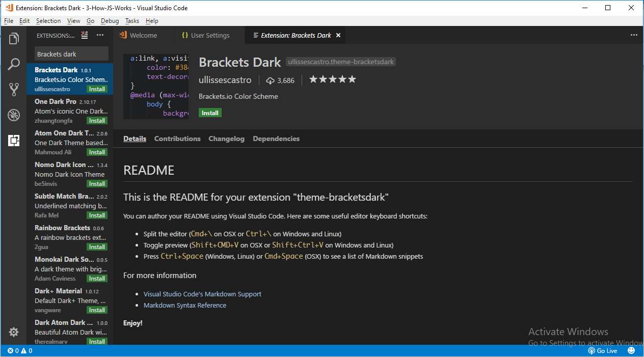
Task: Open the Tweet feedback smiley
Action: tap(631, 350)
